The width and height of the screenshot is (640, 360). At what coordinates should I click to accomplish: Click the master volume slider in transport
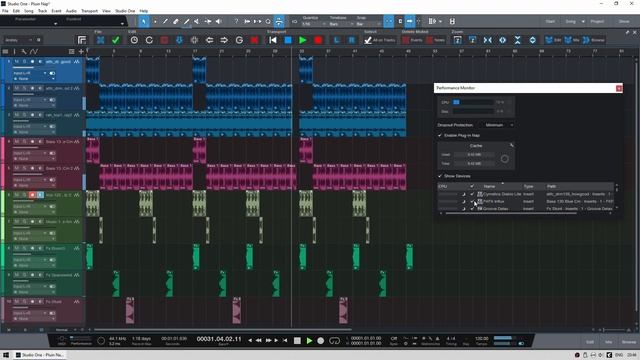point(504,338)
